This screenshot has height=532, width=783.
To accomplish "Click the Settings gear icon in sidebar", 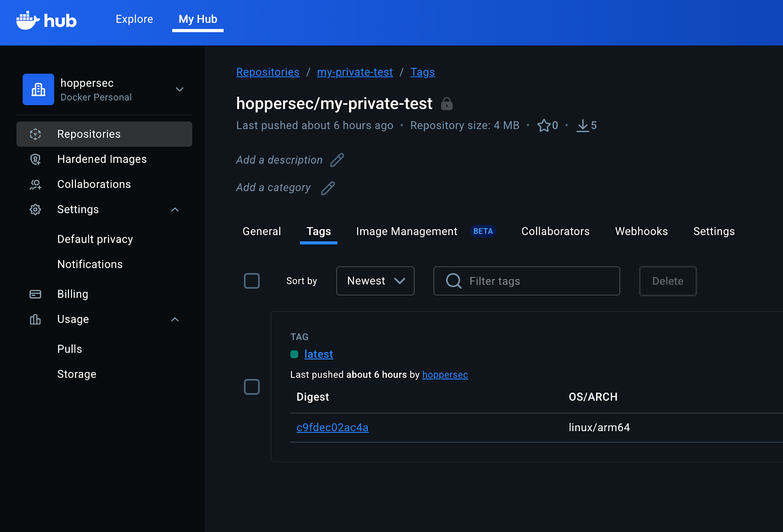I will pos(35,209).
